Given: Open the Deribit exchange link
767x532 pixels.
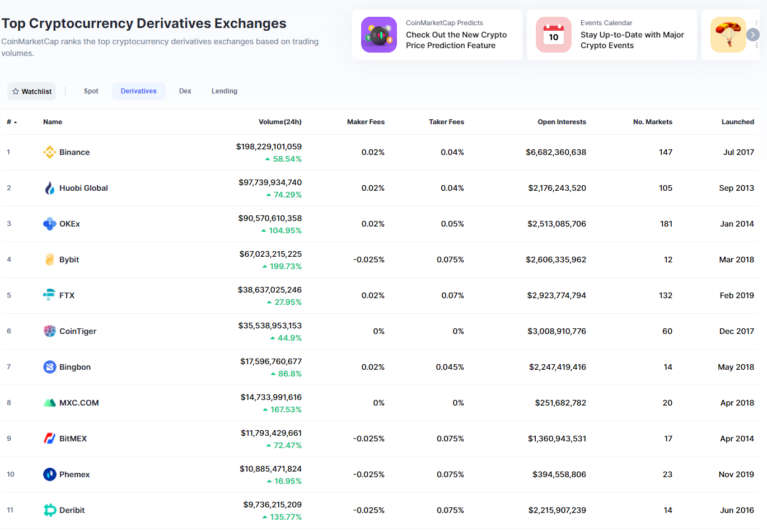Looking at the screenshot, I should tap(72, 510).
